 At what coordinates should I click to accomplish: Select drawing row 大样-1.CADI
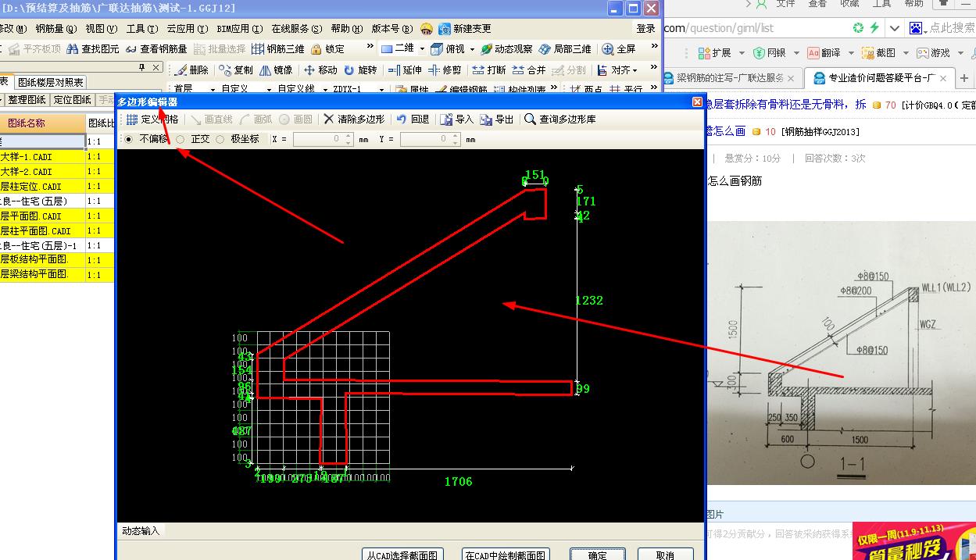(x=42, y=157)
